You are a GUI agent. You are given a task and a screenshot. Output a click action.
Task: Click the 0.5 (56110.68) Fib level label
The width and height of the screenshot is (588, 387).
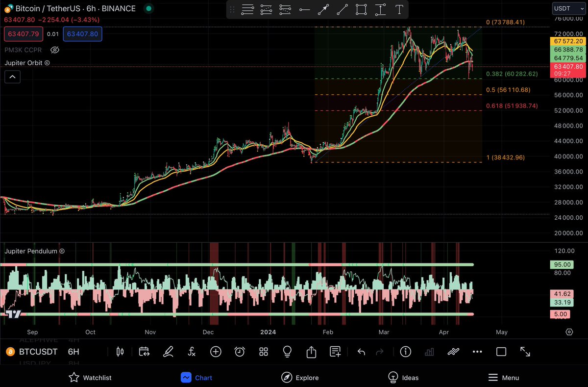[x=508, y=90]
